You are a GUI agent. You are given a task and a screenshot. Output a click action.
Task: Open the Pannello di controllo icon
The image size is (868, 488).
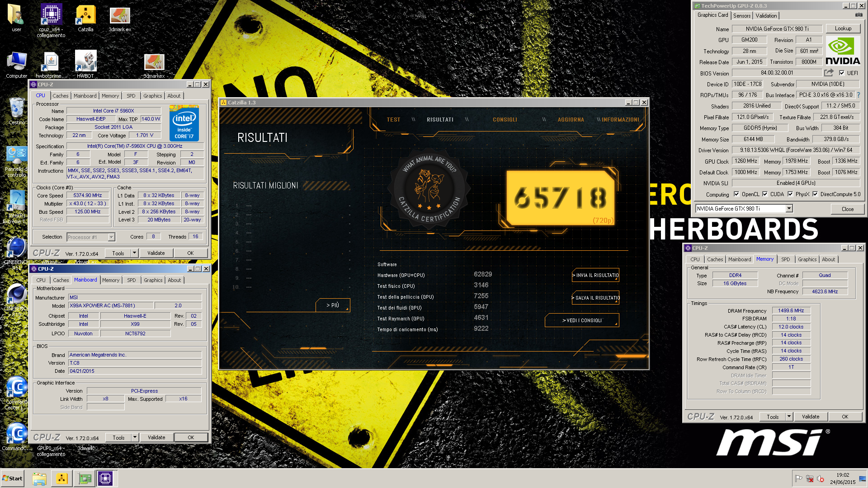[17, 162]
